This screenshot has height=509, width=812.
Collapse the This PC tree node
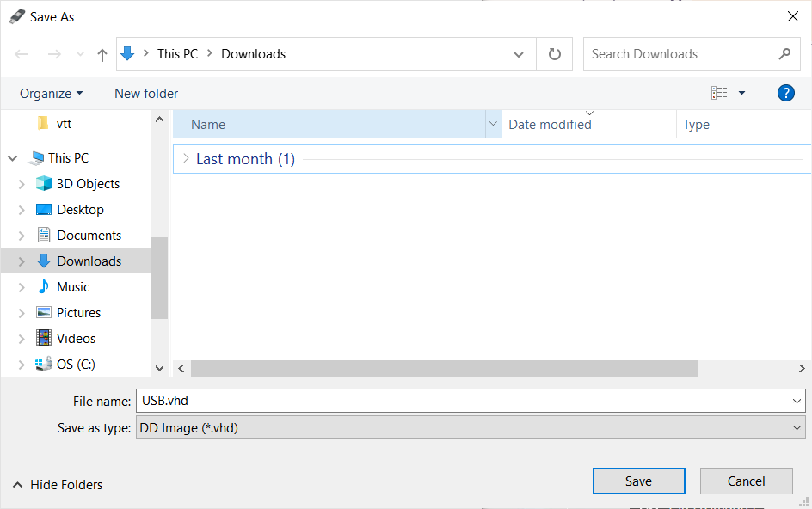(x=13, y=158)
